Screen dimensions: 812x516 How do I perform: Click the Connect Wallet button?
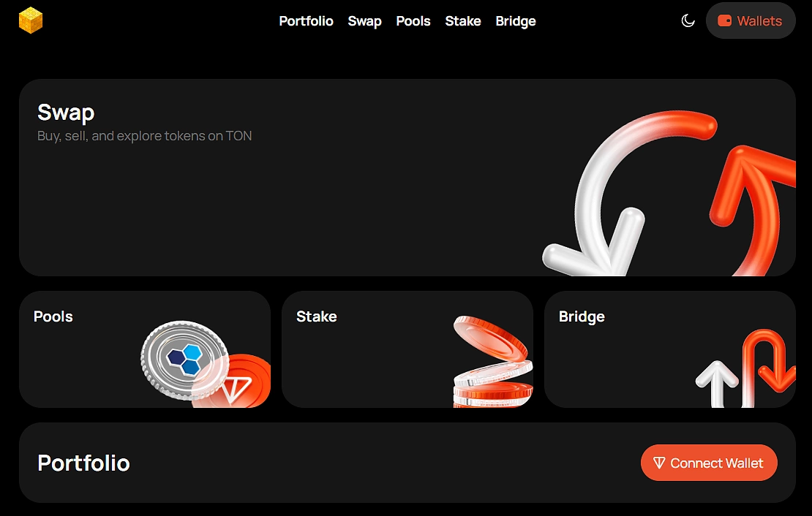[x=709, y=463]
